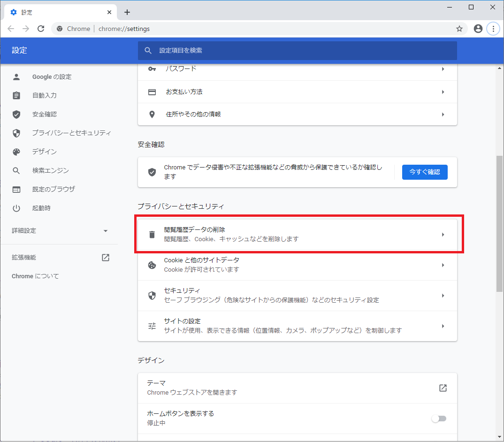The height and width of the screenshot is (442, 504).
Task: Reload the settings page
Action: click(41, 29)
